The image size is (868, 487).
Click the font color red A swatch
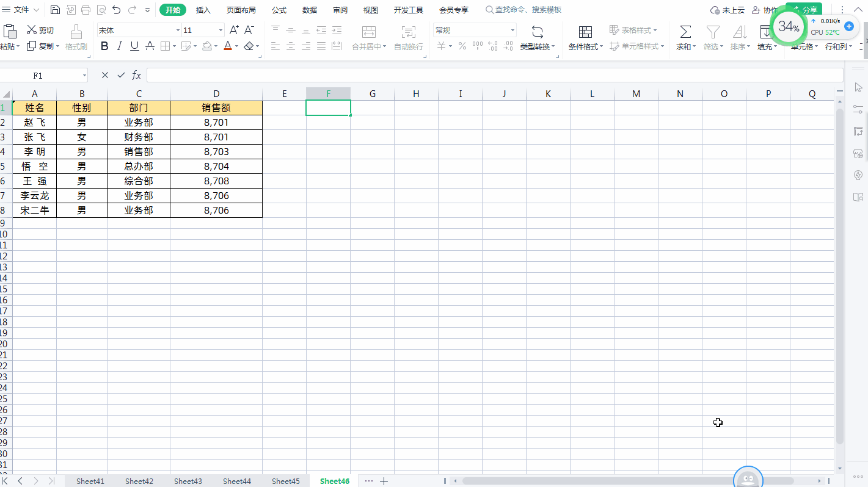228,46
